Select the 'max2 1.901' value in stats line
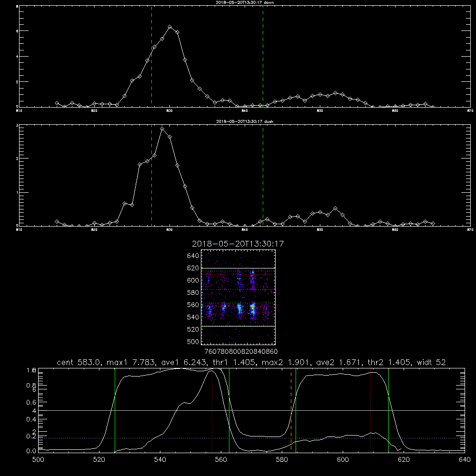 [286, 362]
